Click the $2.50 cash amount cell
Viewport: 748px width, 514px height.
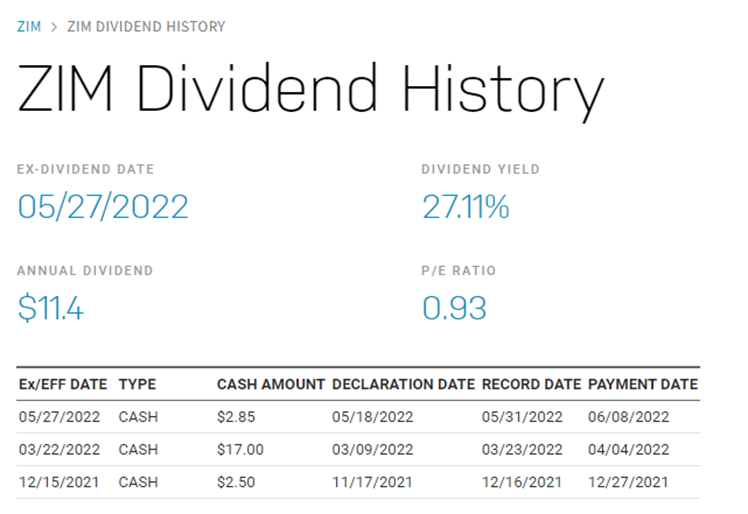(236, 482)
